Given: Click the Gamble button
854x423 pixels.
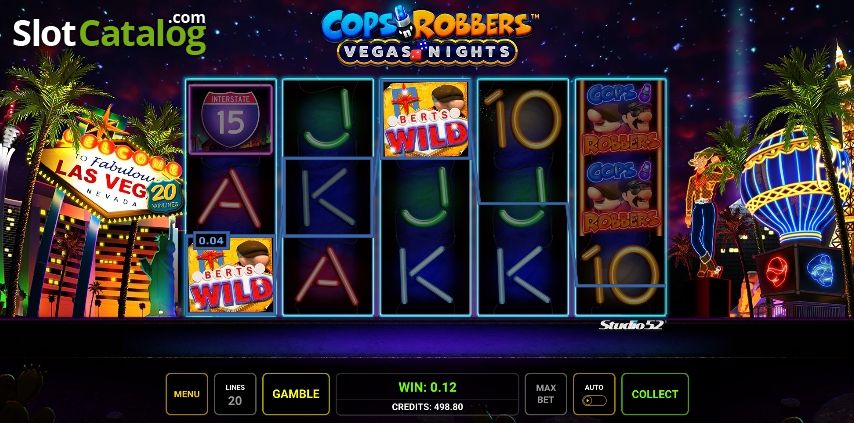Looking at the screenshot, I should 296,394.
